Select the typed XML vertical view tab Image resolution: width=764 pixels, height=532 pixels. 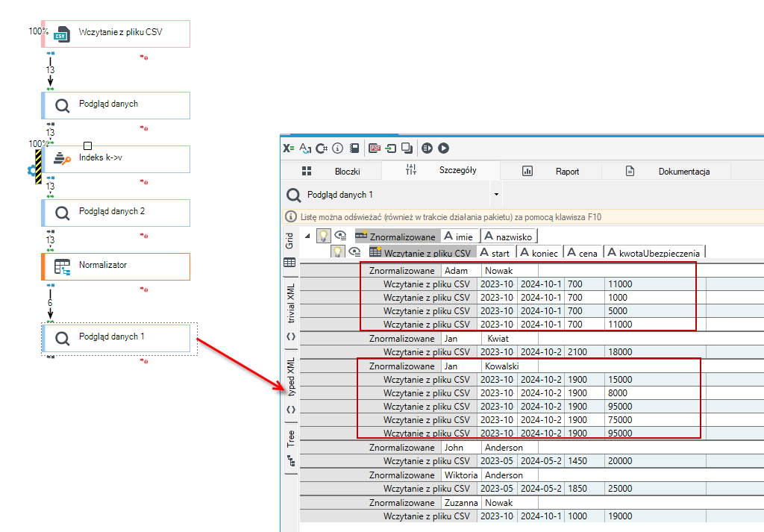click(x=291, y=385)
